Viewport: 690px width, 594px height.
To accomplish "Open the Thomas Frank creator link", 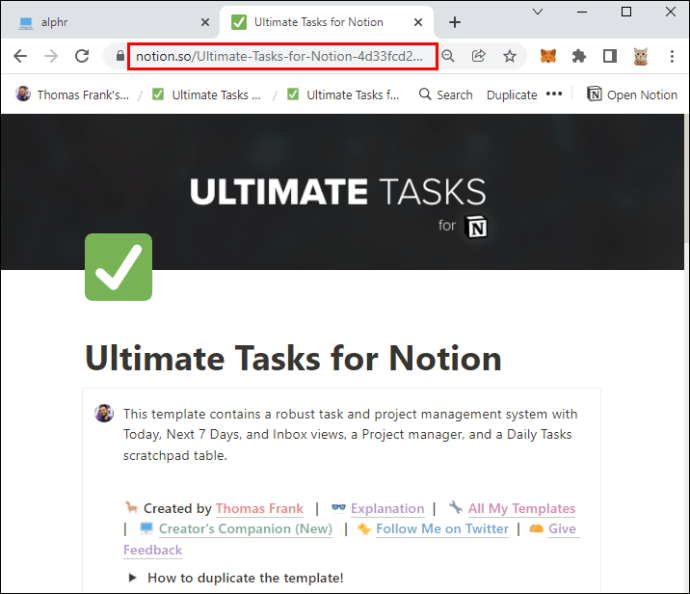I will 259,509.
